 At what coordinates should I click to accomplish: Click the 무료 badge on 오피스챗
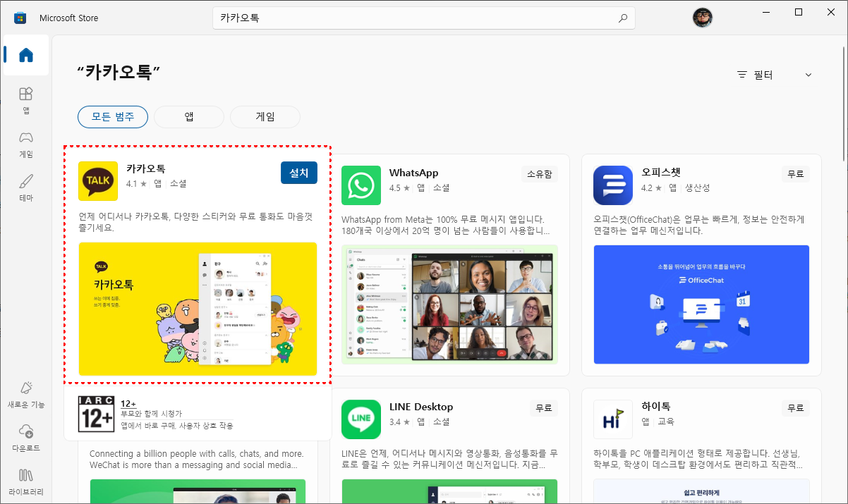click(x=796, y=174)
